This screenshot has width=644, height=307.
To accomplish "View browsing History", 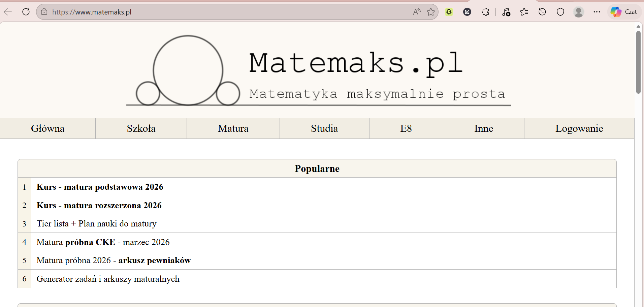I will 542,12.
